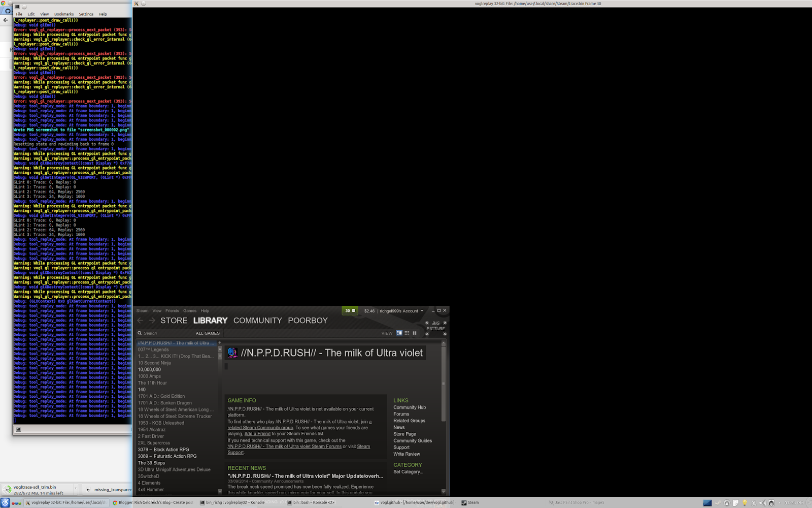Click the light bulb tray icon
Image resolution: width=812 pixels, height=508 pixels.
(x=745, y=503)
